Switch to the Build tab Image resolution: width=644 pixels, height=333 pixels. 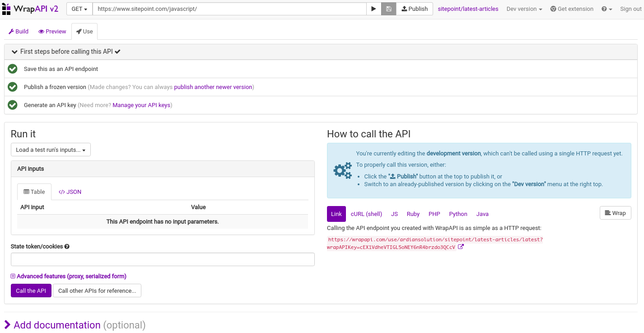pyautogui.click(x=19, y=32)
